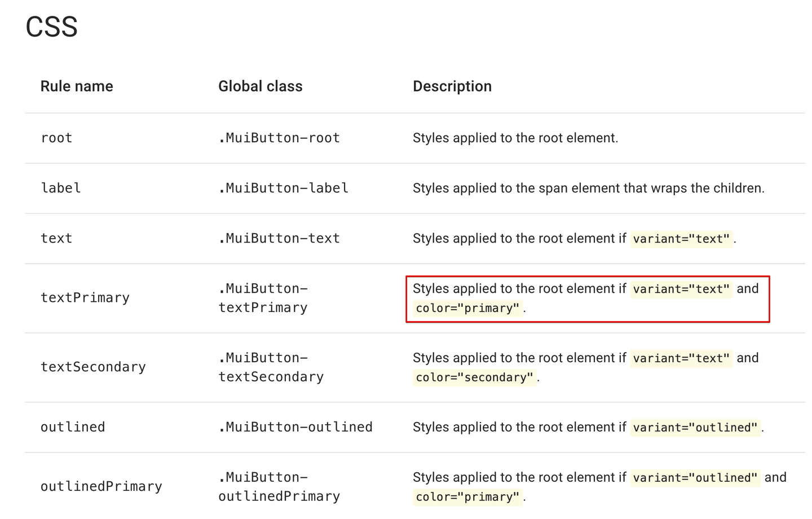This screenshot has width=812, height=519.
Task: Click the .MuiButton-textSecondary class text
Action: [x=271, y=367]
